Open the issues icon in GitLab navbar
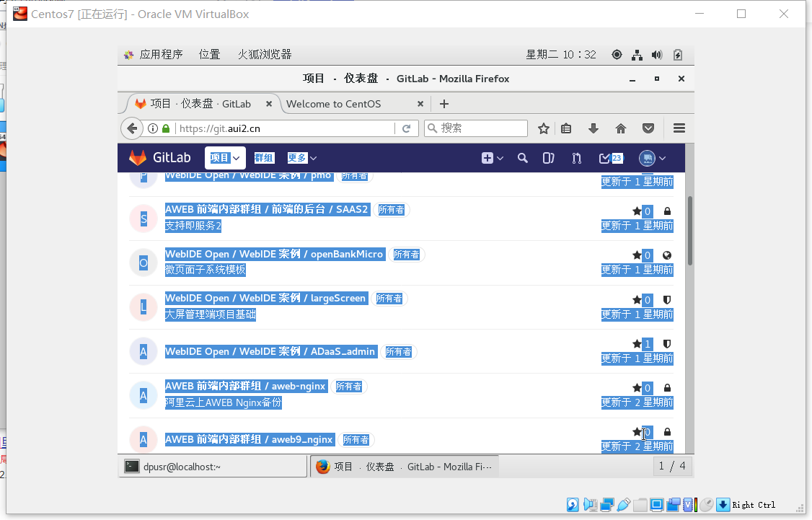The image size is (812, 520). [x=548, y=158]
